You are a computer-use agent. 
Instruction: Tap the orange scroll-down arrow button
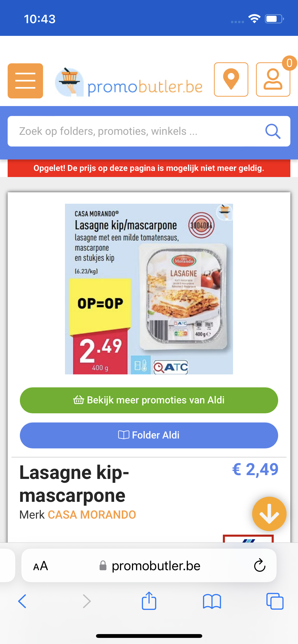(x=269, y=514)
